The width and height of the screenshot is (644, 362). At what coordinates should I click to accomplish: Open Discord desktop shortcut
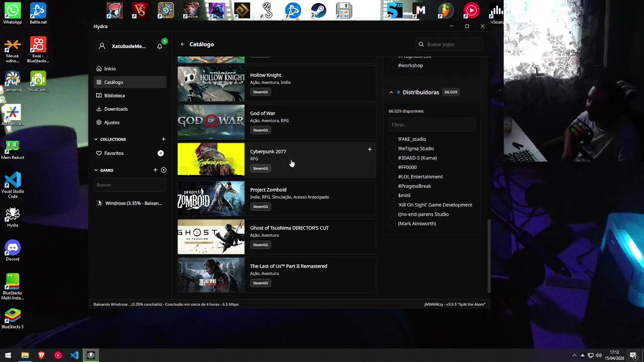coord(13,250)
